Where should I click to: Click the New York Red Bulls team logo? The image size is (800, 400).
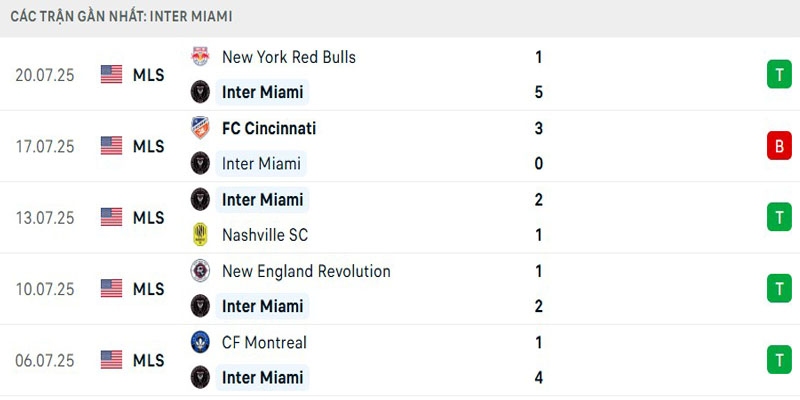coord(200,57)
